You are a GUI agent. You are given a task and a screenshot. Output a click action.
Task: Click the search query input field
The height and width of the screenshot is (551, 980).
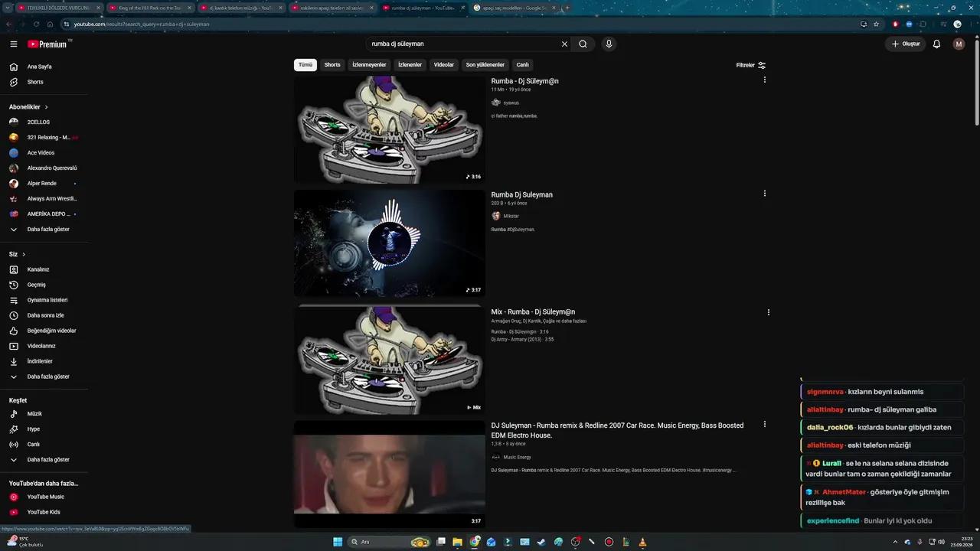click(x=463, y=44)
